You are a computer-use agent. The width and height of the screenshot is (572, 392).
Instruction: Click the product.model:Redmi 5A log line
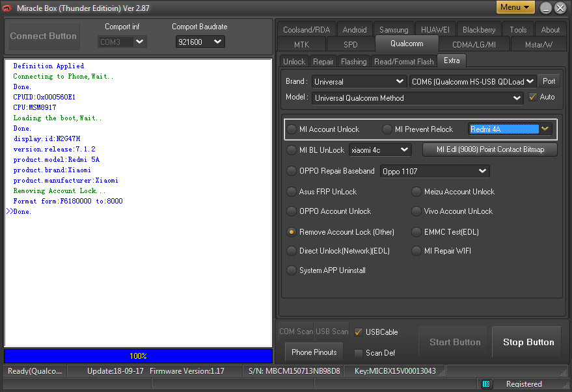pos(56,159)
